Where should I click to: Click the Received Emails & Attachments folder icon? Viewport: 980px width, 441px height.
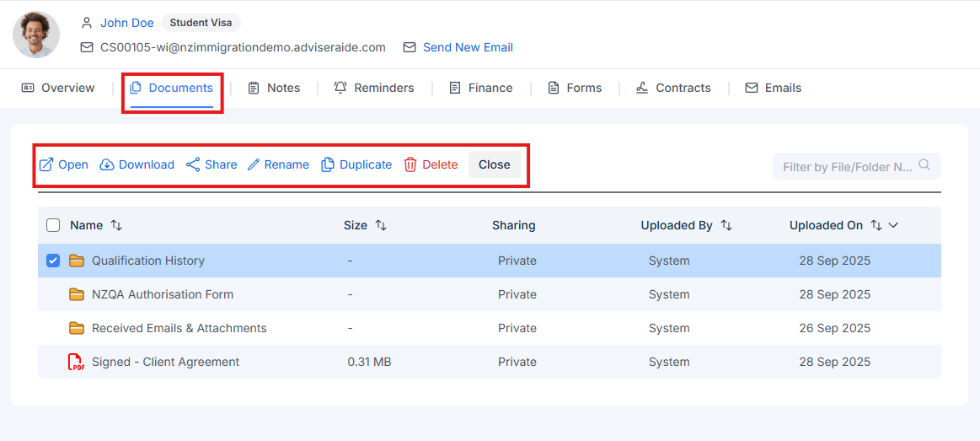[76, 328]
